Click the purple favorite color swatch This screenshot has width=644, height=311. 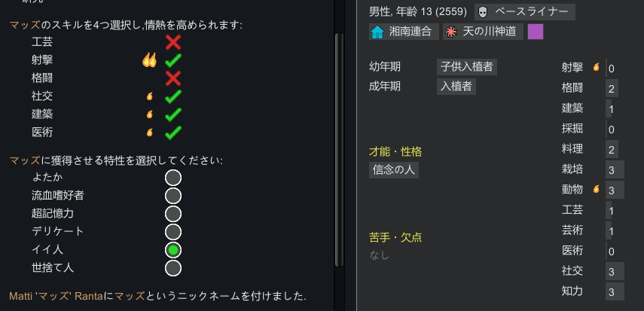[536, 32]
